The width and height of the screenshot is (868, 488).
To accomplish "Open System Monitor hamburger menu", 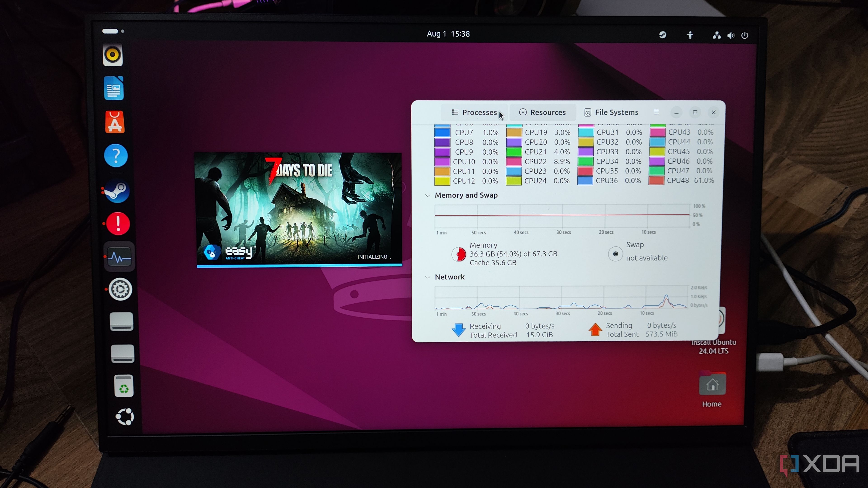I will pos(656,112).
